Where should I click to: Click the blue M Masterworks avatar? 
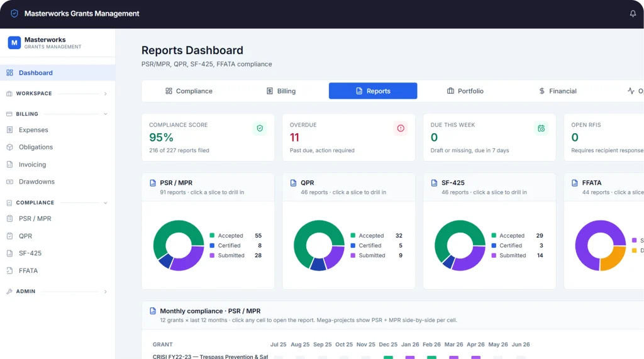click(x=14, y=42)
